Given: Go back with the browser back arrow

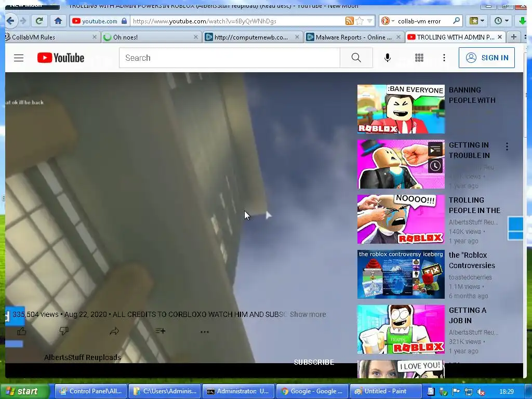Looking at the screenshot, I should click(10, 21).
